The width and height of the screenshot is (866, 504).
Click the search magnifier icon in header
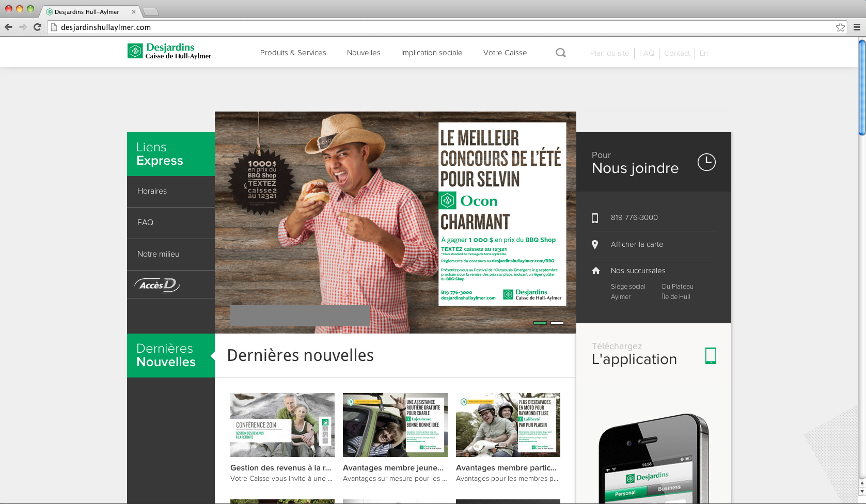pos(560,53)
